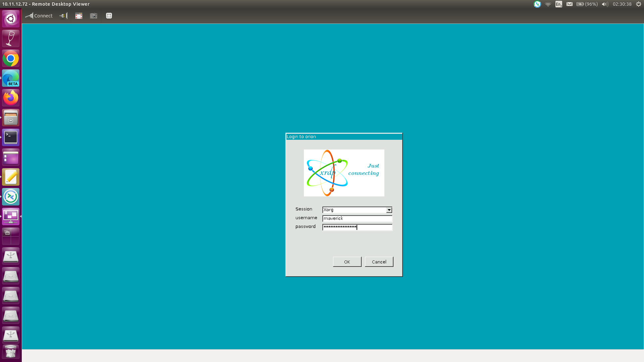Open the network Wi-Fi indicator menu
The image size is (644, 362).
pos(548,4)
